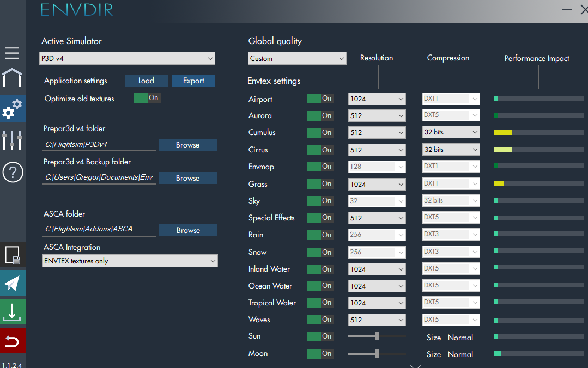
Task: Click the Prepar3d v4 folder path field
Action: coord(99,145)
